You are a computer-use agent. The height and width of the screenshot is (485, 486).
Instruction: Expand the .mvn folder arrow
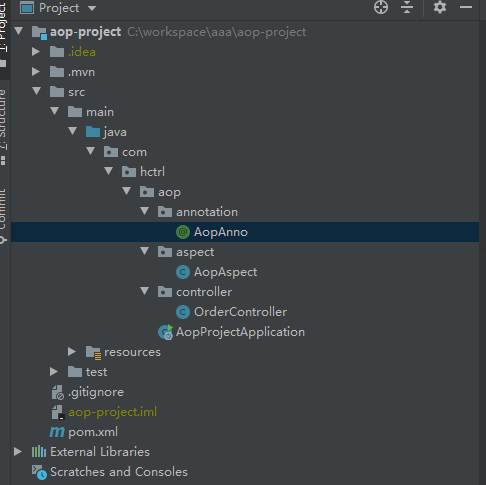tap(36, 72)
